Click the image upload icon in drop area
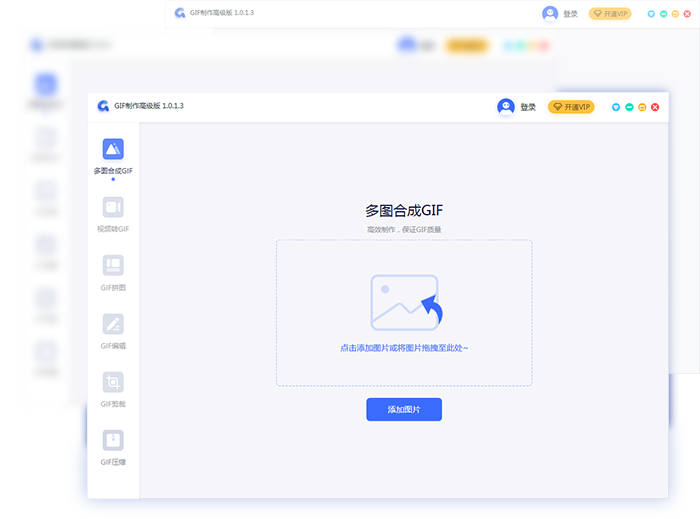700x519 pixels. pos(406,303)
